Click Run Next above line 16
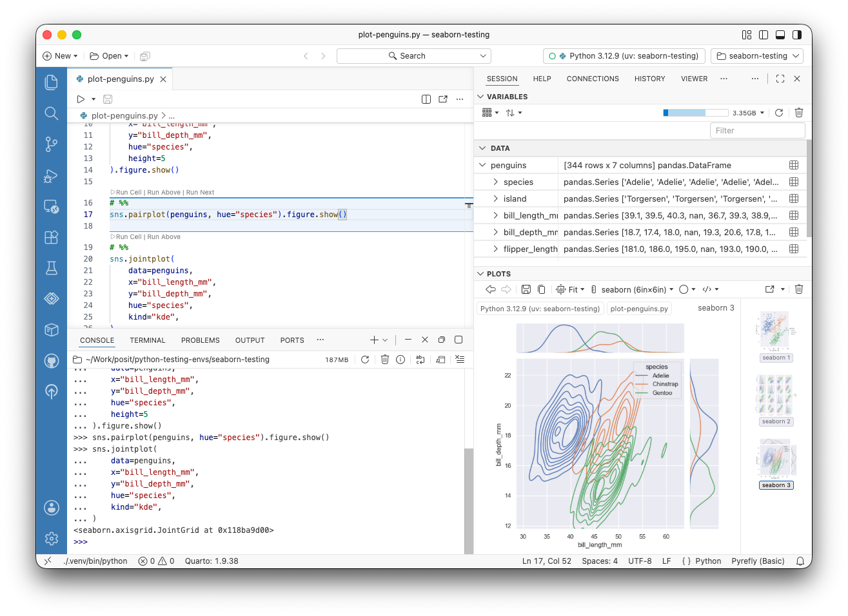Image resolution: width=848 pixels, height=616 pixels. (x=200, y=192)
